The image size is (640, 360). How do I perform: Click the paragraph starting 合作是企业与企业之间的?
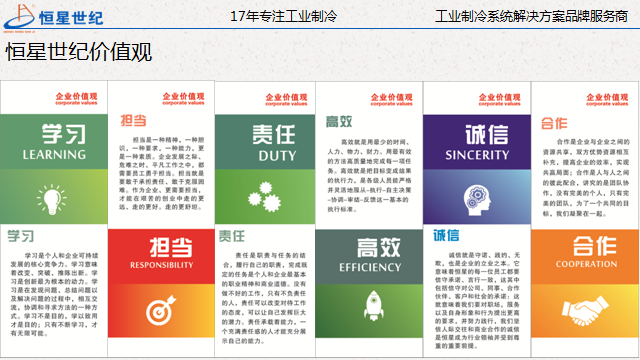pos(586,178)
